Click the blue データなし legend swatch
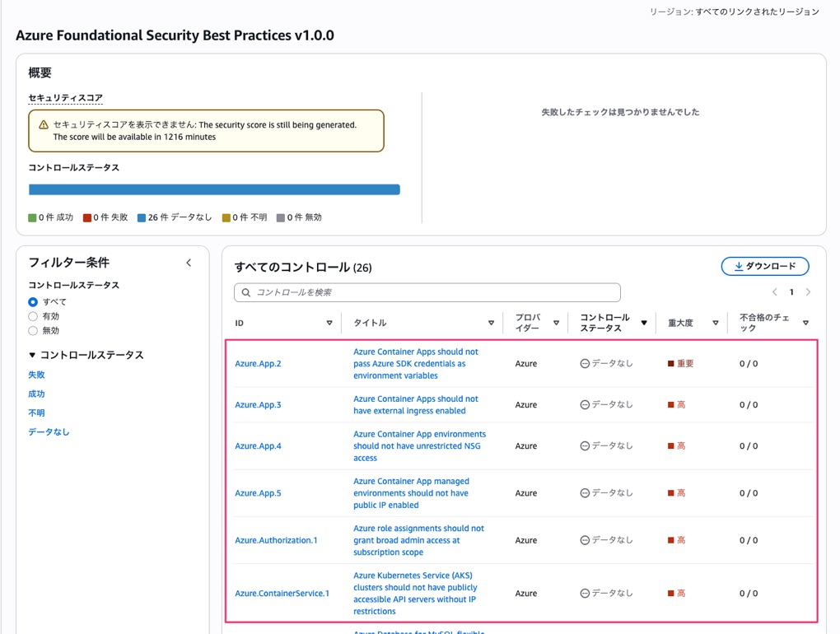This screenshot has height=634, width=840. pos(142,218)
